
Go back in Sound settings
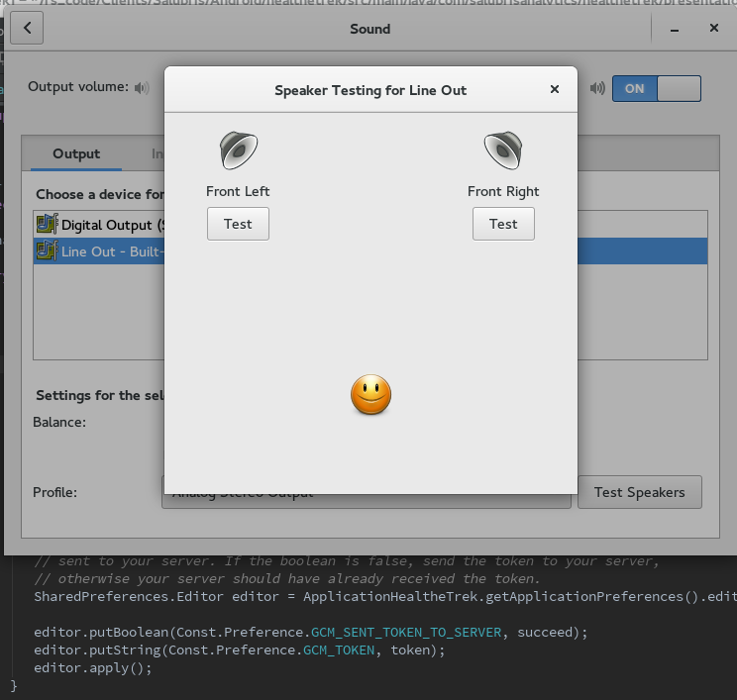27,28
